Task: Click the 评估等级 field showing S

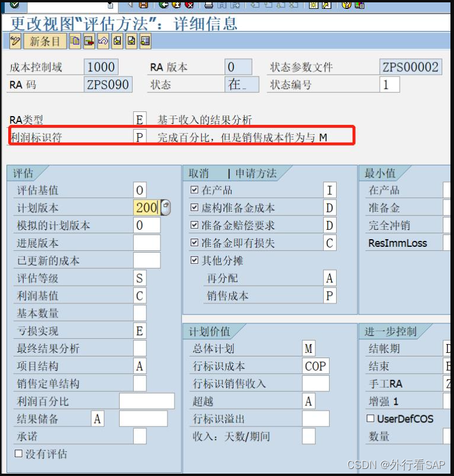Action: click(140, 278)
